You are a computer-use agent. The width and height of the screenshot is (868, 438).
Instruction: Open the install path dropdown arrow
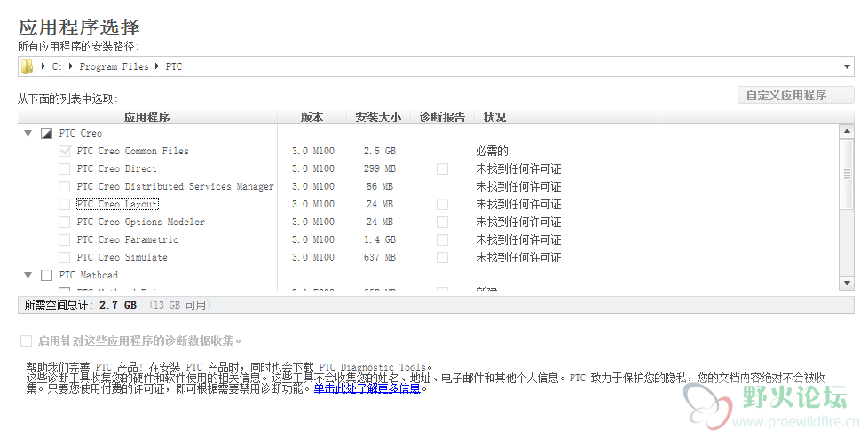[x=847, y=66]
